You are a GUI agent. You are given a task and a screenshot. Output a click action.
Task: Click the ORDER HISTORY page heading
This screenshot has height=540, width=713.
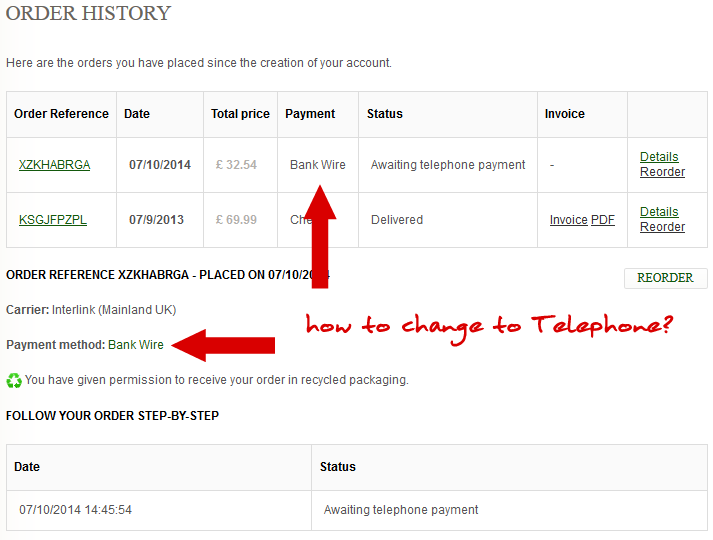[88, 14]
